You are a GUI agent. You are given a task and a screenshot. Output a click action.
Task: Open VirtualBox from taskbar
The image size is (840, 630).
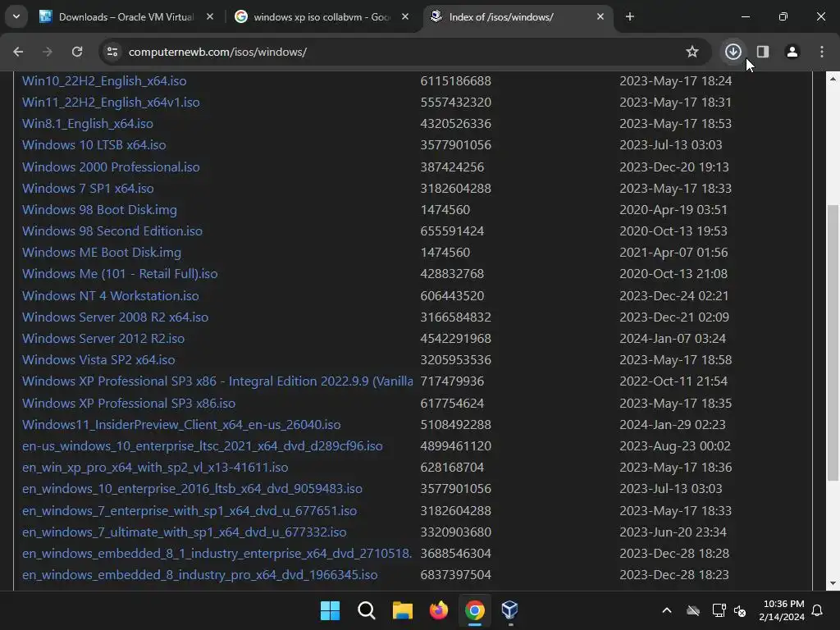[x=510, y=609]
